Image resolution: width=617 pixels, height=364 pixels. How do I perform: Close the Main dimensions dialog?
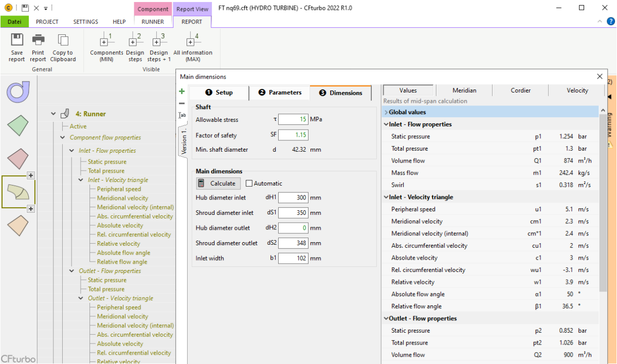click(x=600, y=76)
